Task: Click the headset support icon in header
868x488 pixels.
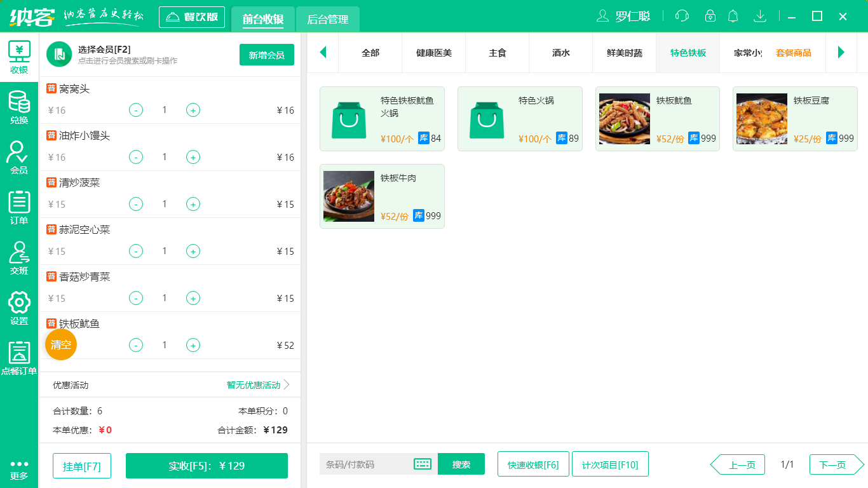Action: (x=682, y=16)
